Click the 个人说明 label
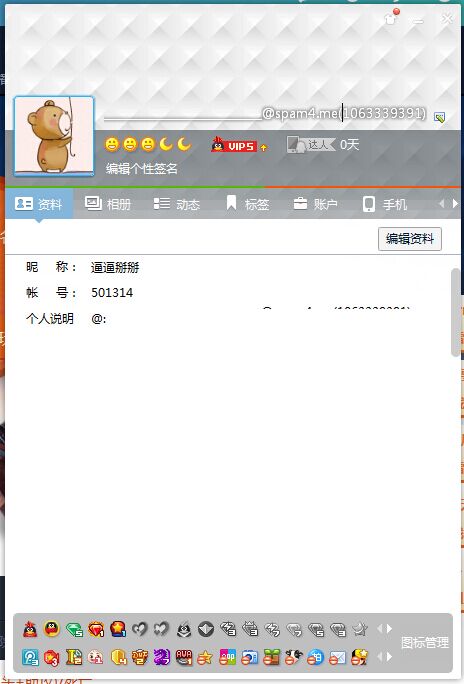 (50, 319)
